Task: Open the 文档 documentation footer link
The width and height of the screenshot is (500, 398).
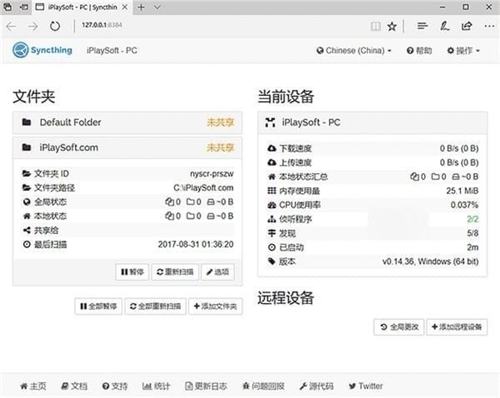Action: click(x=74, y=386)
